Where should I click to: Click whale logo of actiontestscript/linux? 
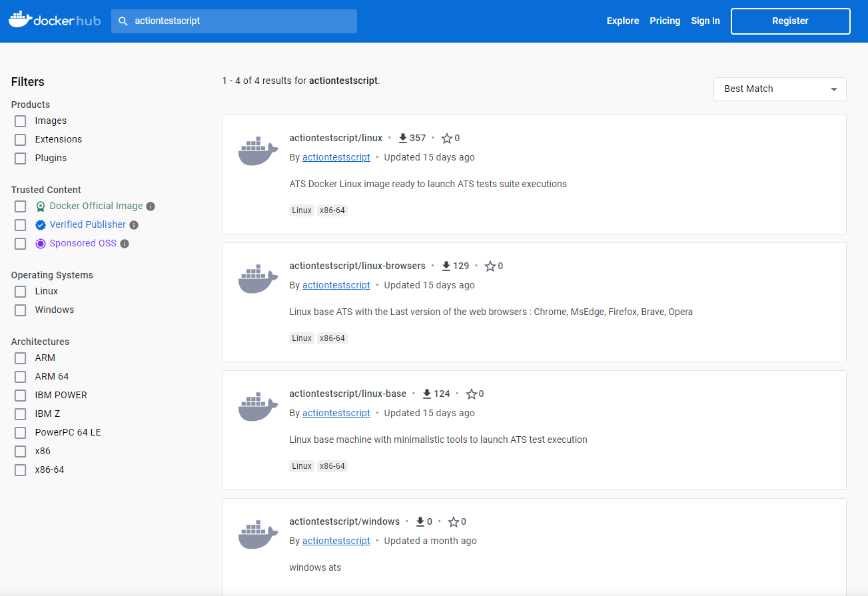[258, 151]
